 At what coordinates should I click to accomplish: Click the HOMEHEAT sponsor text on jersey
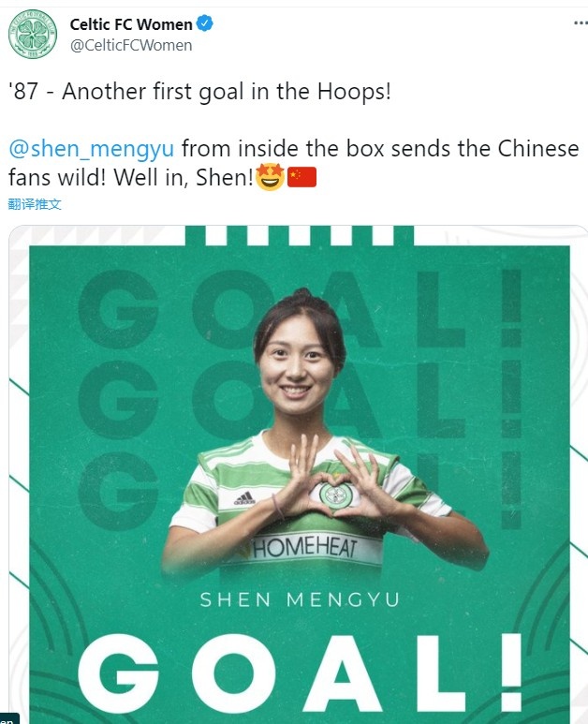(x=305, y=548)
